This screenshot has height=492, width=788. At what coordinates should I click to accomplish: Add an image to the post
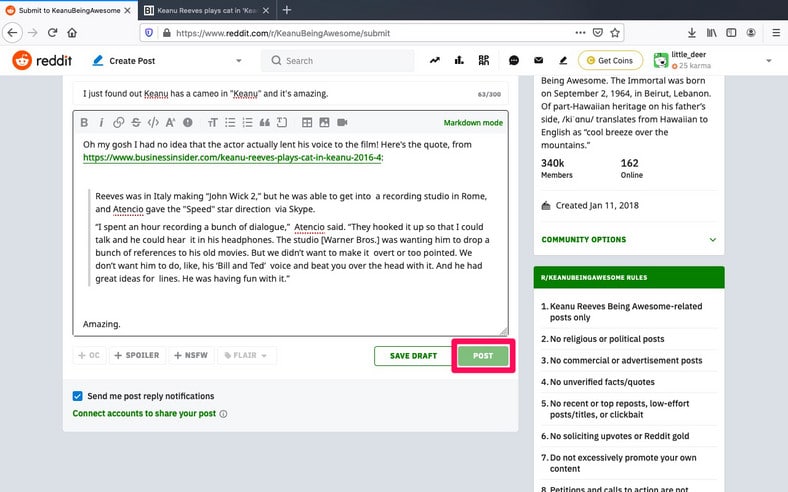[x=324, y=122]
